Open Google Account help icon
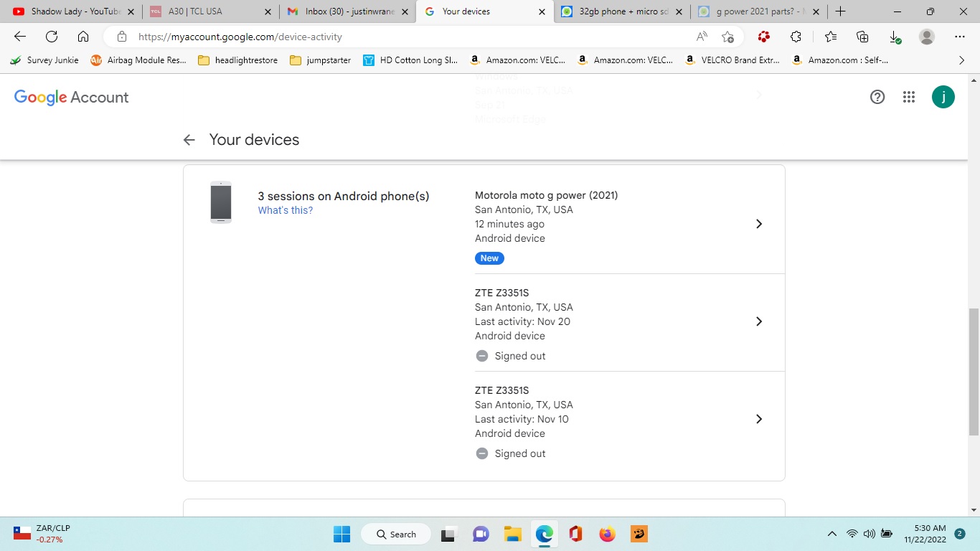The height and width of the screenshot is (551, 980). (877, 97)
